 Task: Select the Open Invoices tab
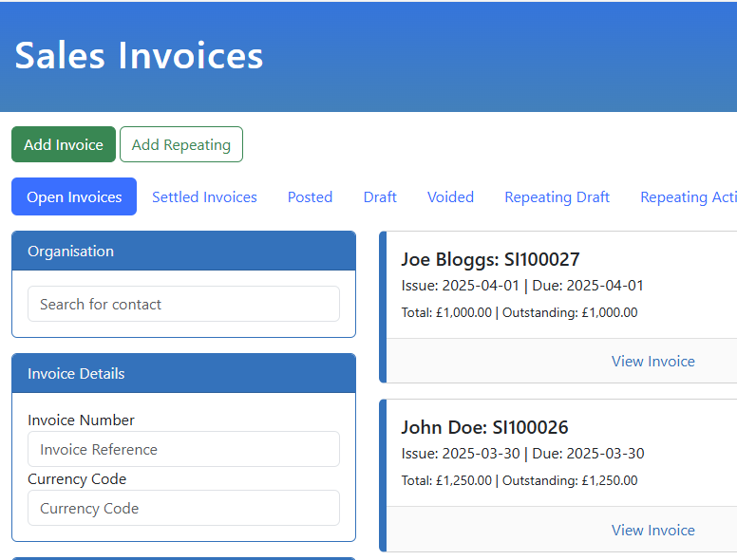click(x=74, y=196)
